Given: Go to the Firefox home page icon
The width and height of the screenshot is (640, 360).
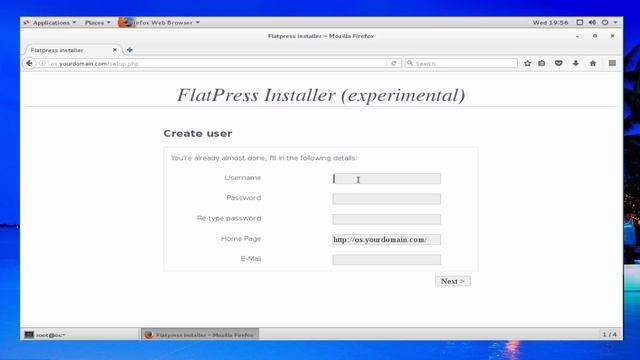Looking at the screenshot, I should click(x=593, y=63).
